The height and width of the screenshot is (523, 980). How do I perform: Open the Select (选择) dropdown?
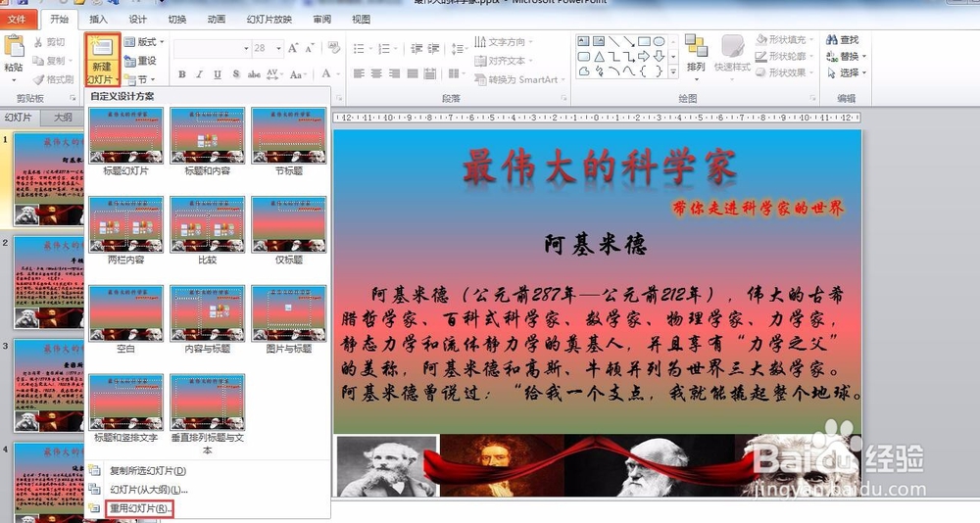847,72
